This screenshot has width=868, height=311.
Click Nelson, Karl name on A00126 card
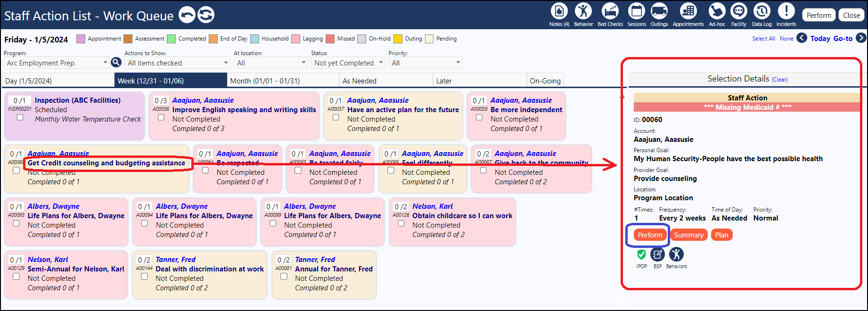[433, 206]
